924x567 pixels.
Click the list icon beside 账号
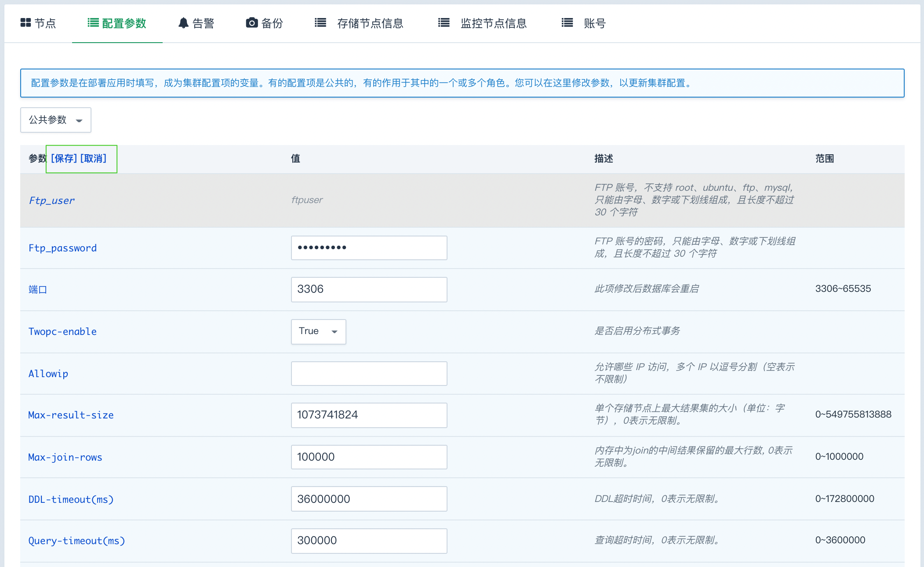(567, 23)
